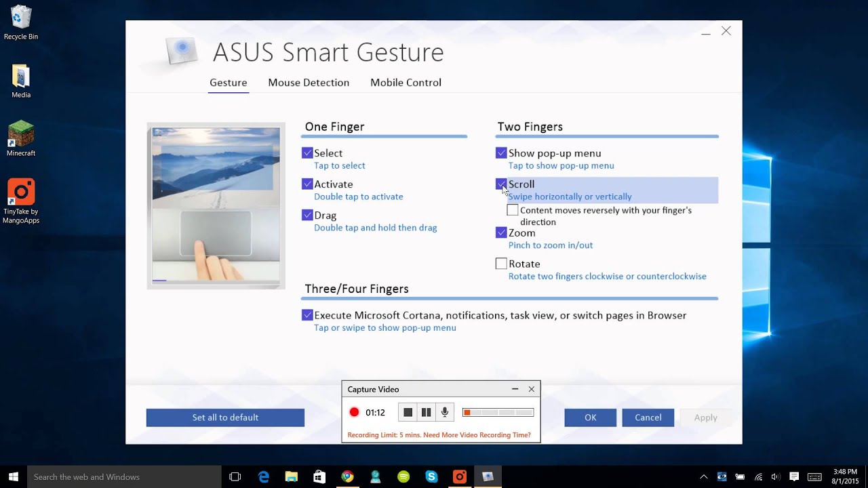This screenshot has width=868, height=488.
Task: Enable content moves reversely option
Action: 513,210
